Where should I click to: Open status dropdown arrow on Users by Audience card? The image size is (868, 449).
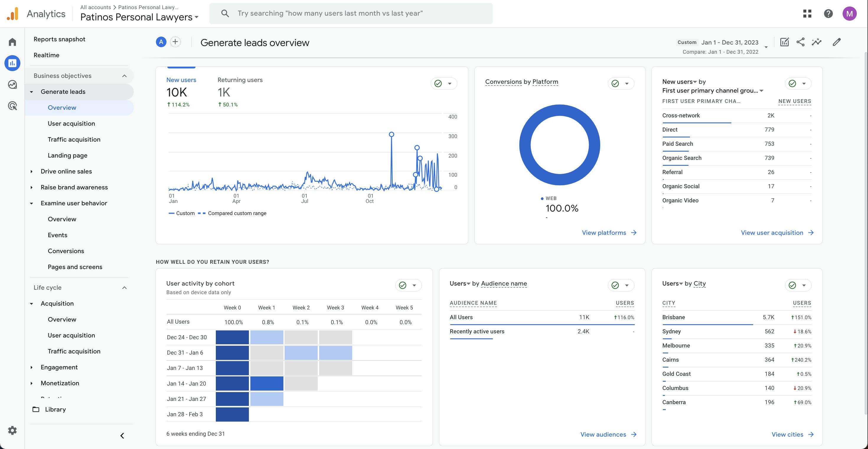pyautogui.click(x=627, y=286)
